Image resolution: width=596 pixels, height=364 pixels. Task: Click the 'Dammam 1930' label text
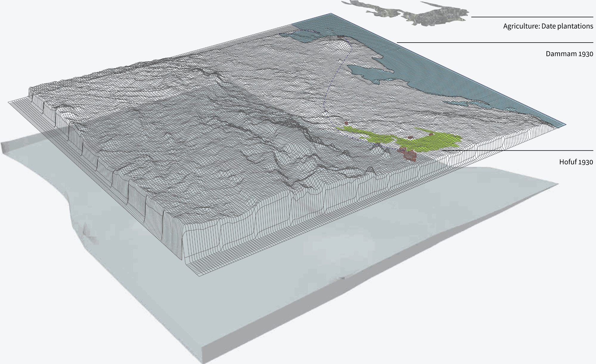(569, 54)
